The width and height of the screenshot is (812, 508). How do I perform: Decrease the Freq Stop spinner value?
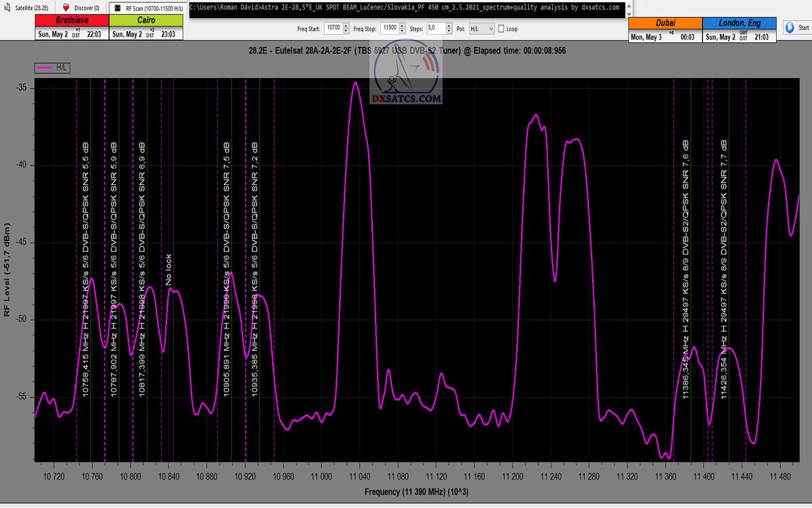(x=402, y=31)
